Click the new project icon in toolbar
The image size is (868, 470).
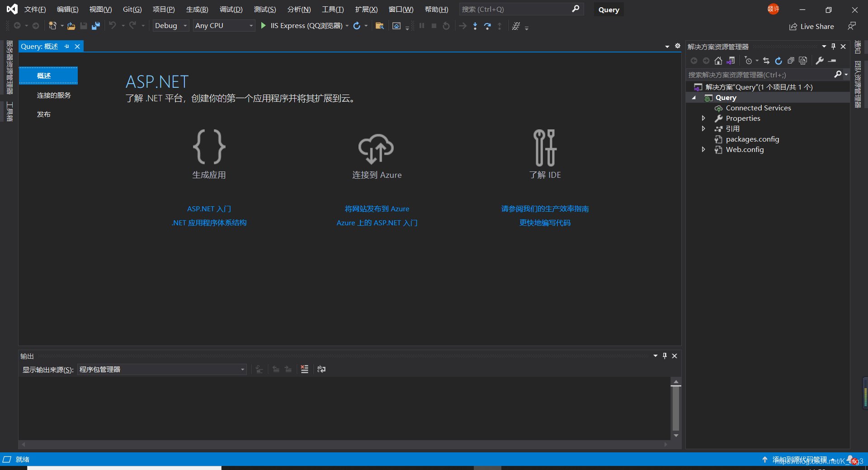tap(52, 26)
